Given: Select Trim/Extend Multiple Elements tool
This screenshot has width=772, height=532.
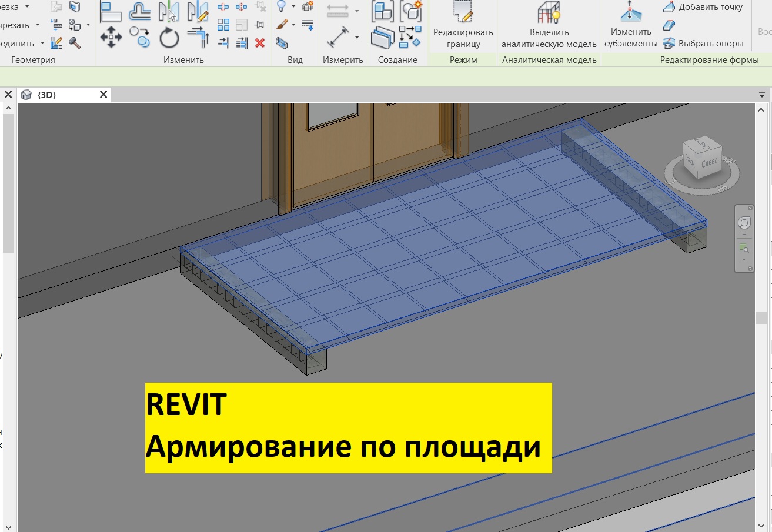Looking at the screenshot, I should point(242,42).
